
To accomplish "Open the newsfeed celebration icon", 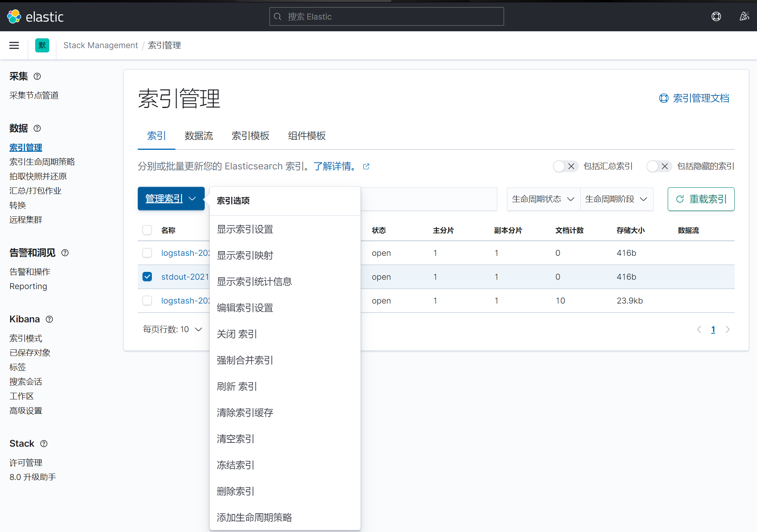I will click(x=744, y=16).
